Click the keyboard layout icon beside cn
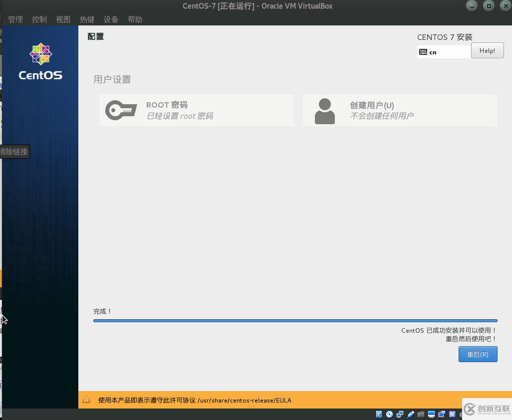512x420 pixels. tap(423, 52)
